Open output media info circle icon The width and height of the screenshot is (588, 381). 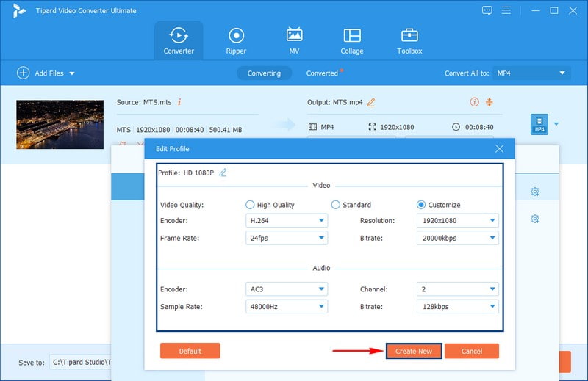tap(474, 102)
